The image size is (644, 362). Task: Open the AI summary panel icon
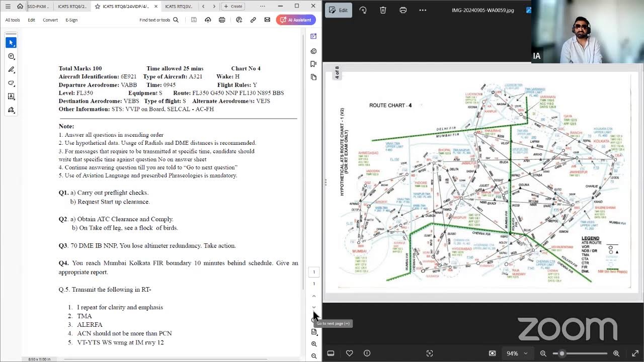313,36
